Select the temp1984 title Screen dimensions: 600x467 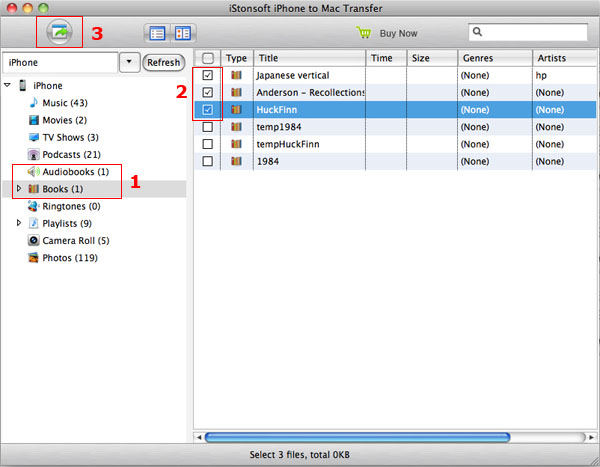(279, 127)
